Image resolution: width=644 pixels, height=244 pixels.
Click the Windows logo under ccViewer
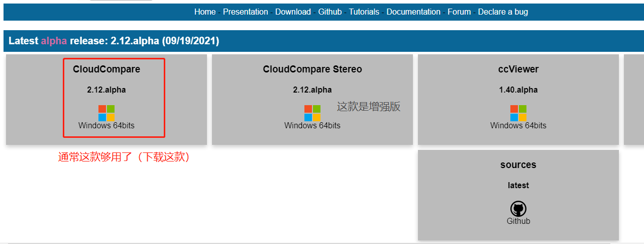click(x=518, y=113)
